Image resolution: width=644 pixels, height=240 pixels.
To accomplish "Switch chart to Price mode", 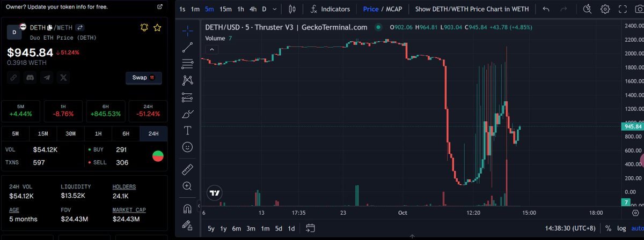I will 370,9.
